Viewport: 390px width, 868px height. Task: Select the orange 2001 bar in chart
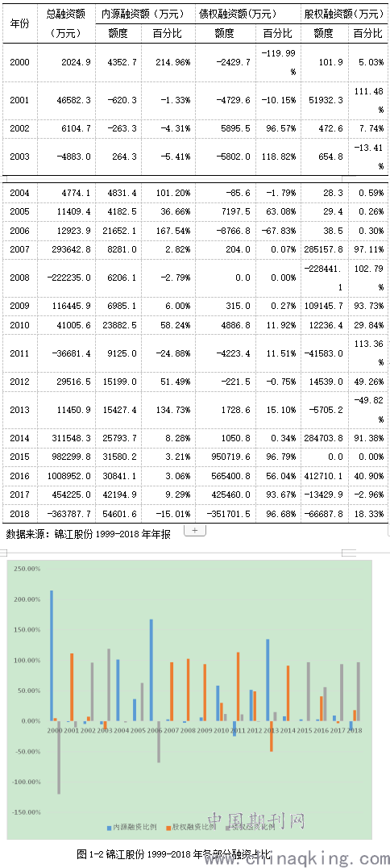[72, 687]
